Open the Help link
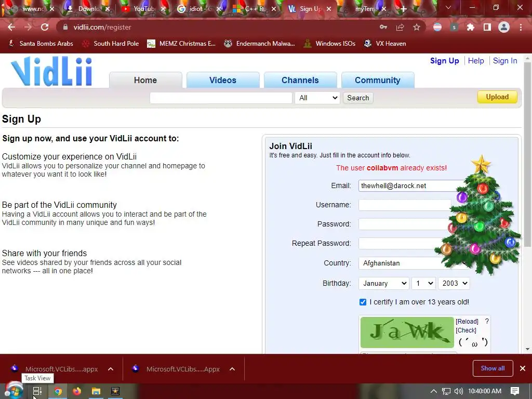The height and width of the screenshot is (399, 532). (476, 61)
